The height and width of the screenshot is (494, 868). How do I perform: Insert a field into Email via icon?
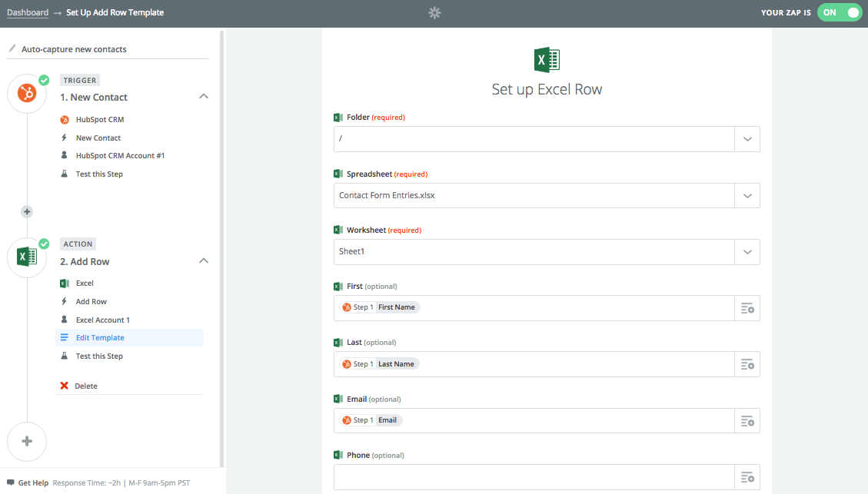point(747,421)
